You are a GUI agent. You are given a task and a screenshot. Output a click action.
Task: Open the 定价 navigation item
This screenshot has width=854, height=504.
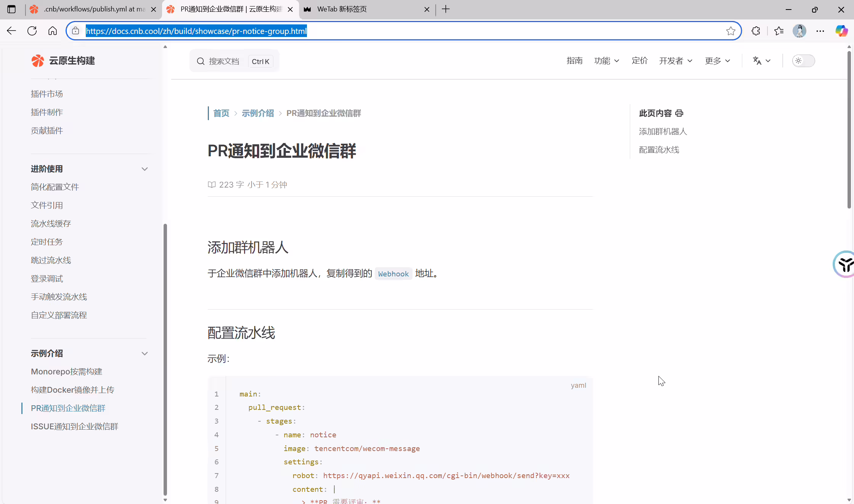639,61
